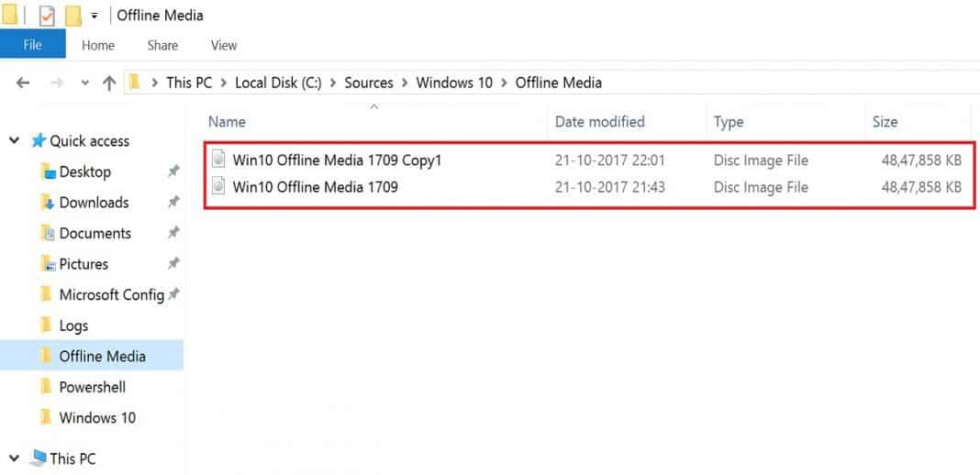
Task: Select Offline Media in navigation pane
Action: (x=103, y=357)
